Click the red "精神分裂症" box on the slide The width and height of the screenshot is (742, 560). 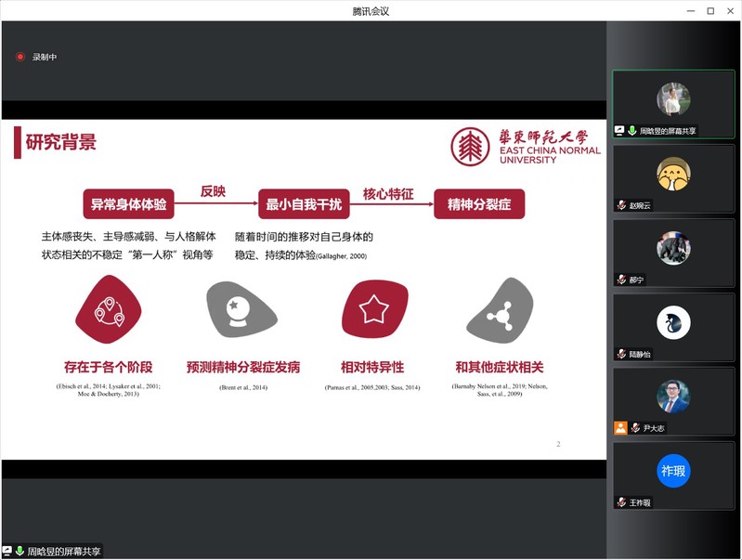(479, 204)
